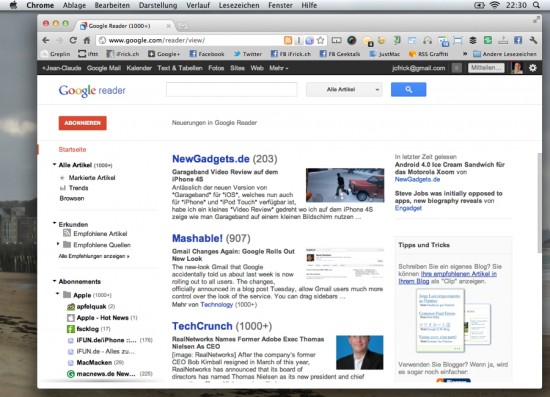Viewport: 550px width, 397px height.
Task: Open the settings gear in Google bar
Action: [532, 68]
